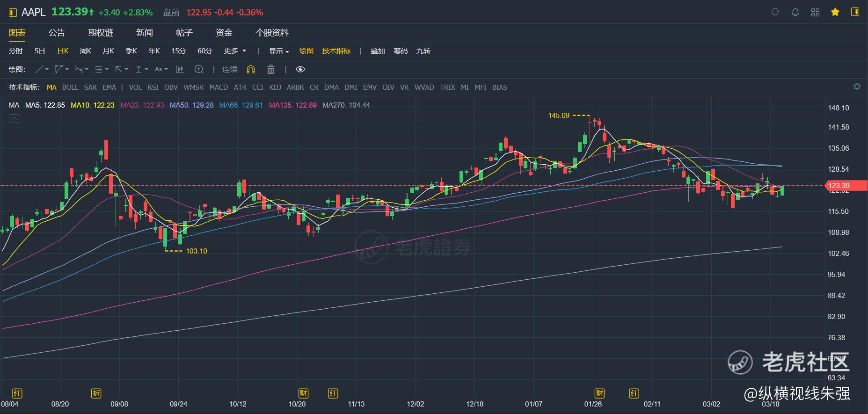This screenshot has width=868, height=414.
Task: Enable the MACD indicator
Action: tap(219, 87)
